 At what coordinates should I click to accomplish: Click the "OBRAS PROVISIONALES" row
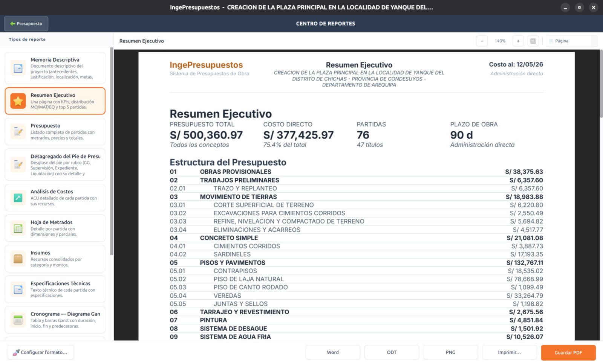coord(357,172)
